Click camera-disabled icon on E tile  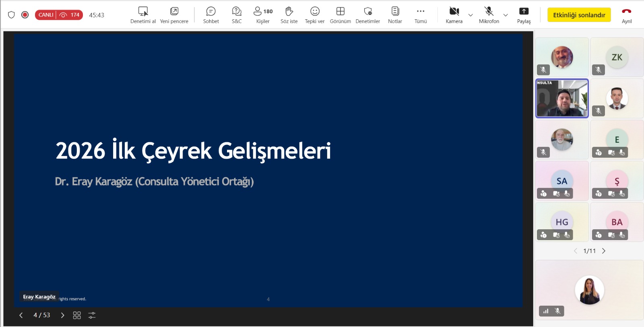(x=611, y=152)
